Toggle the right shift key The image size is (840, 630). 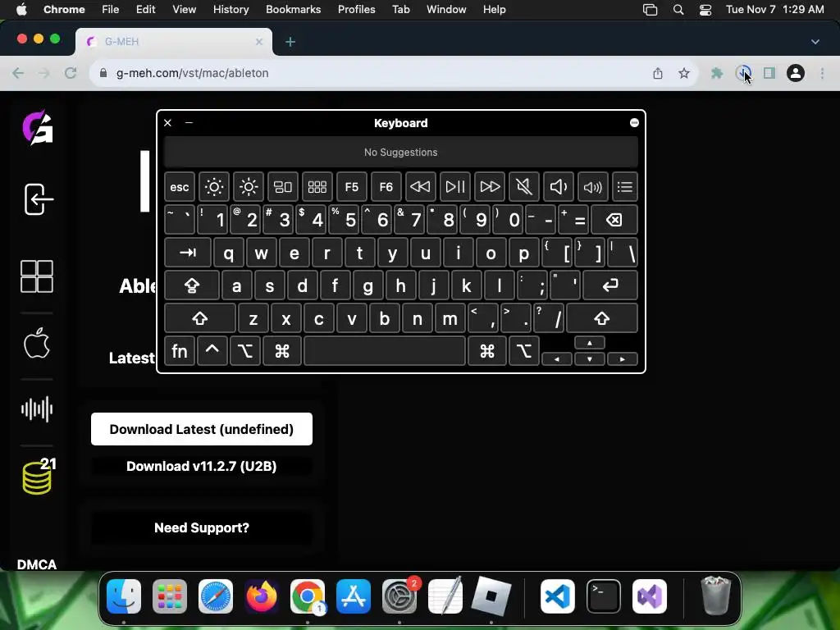pos(601,319)
